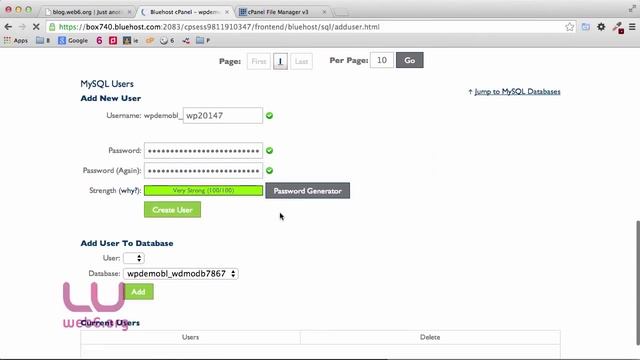Click the red square bookmark icon
Viewport: 640px width, 360px height.
tap(113, 40)
